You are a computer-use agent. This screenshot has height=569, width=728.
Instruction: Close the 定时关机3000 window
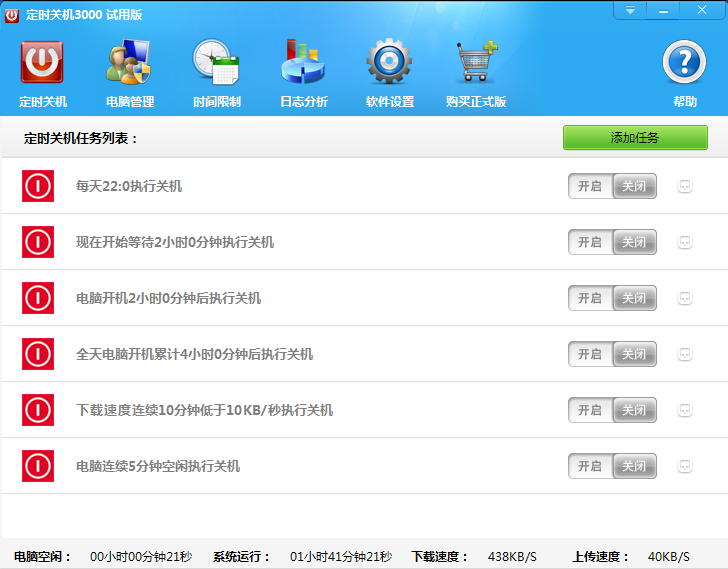point(702,10)
